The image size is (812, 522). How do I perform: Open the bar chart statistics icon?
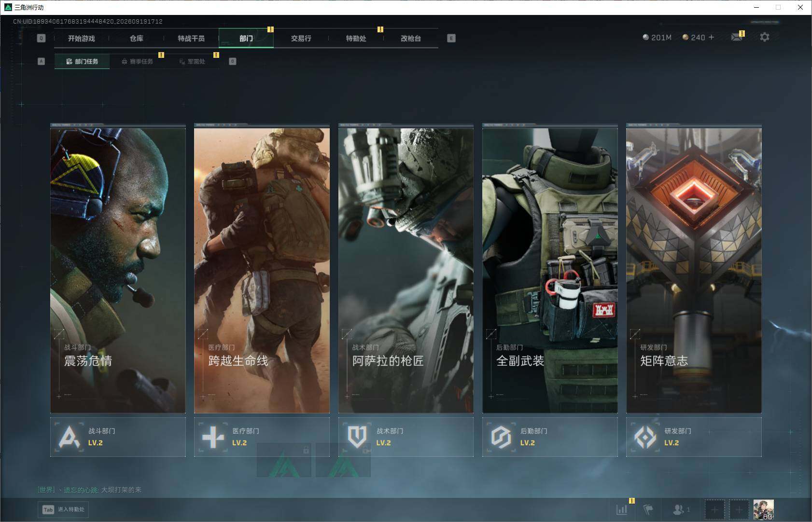coord(622,509)
